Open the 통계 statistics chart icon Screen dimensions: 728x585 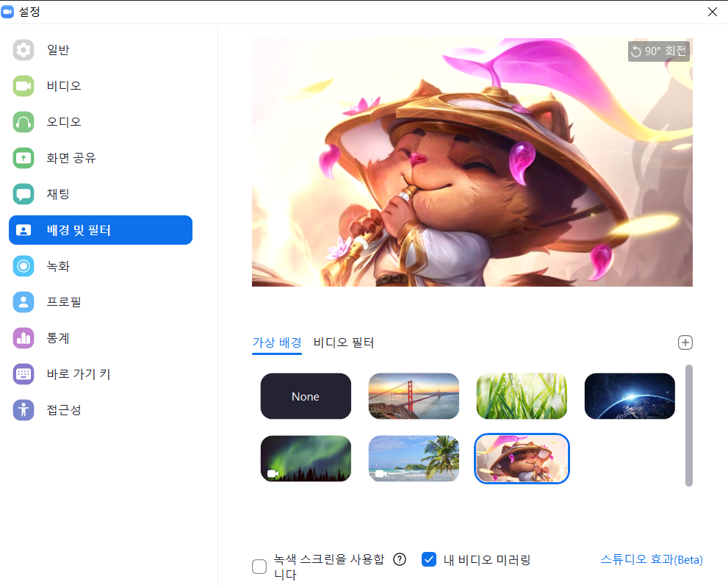pyautogui.click(x=24, y=338)
